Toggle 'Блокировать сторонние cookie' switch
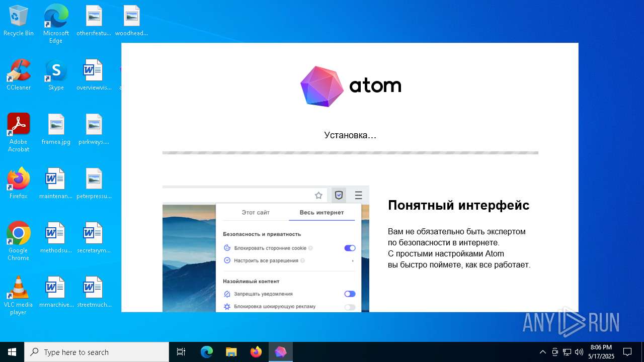The width and height of the screenshot is (644, 362). 350,248
